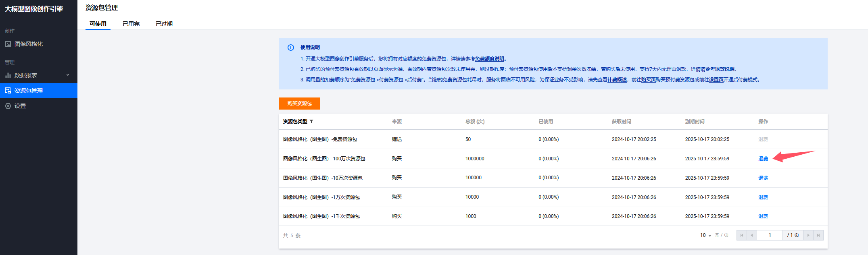Click the image stylization sidebar icon
The width and height of the screenshot is (868, 255).
coord(8,44)
